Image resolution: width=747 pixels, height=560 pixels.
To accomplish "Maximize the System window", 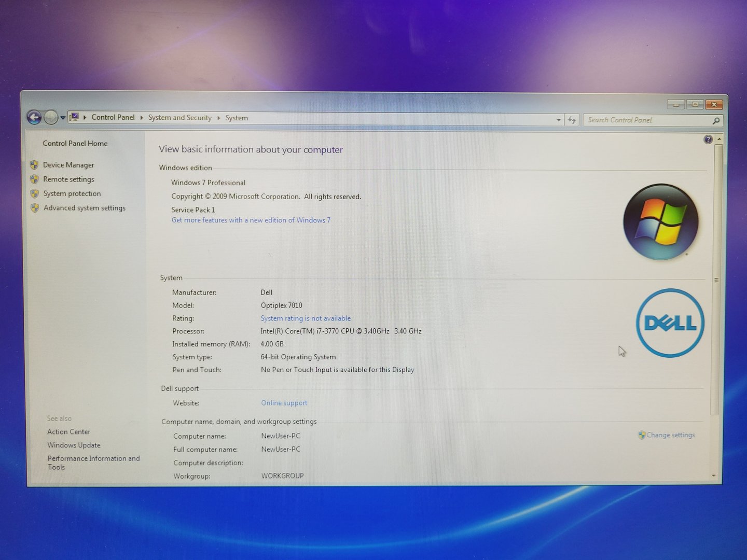I will click(695, 105).
